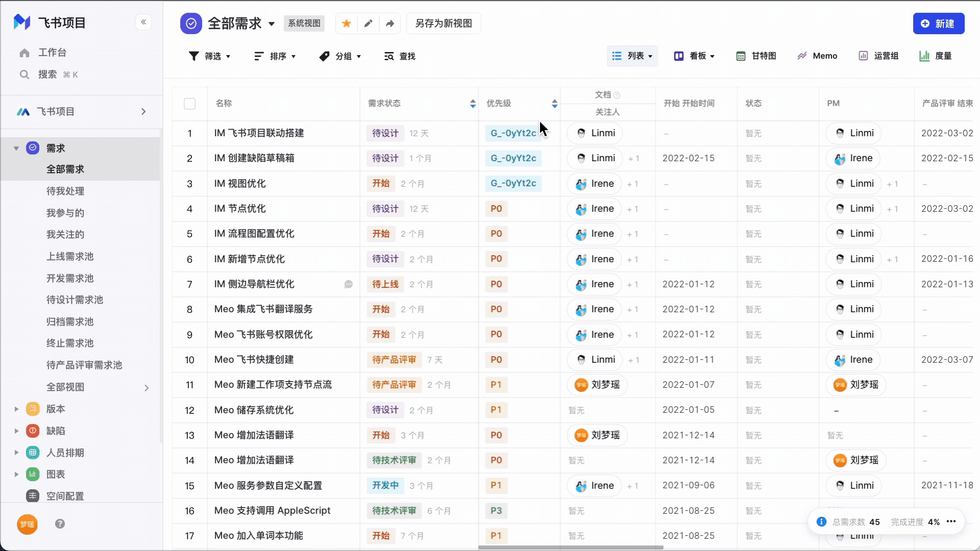
Task: Click the 全部需求 purple checkmark icon
Action: pos(191,23)
